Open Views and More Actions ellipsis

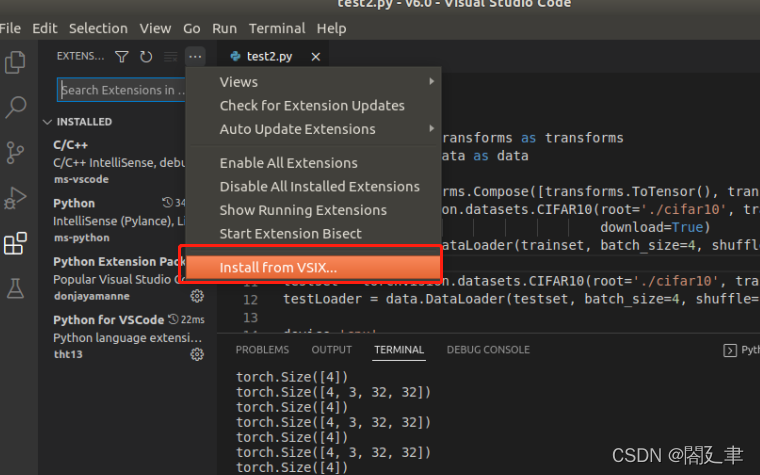pyautogui.click(x=195, y=57)
